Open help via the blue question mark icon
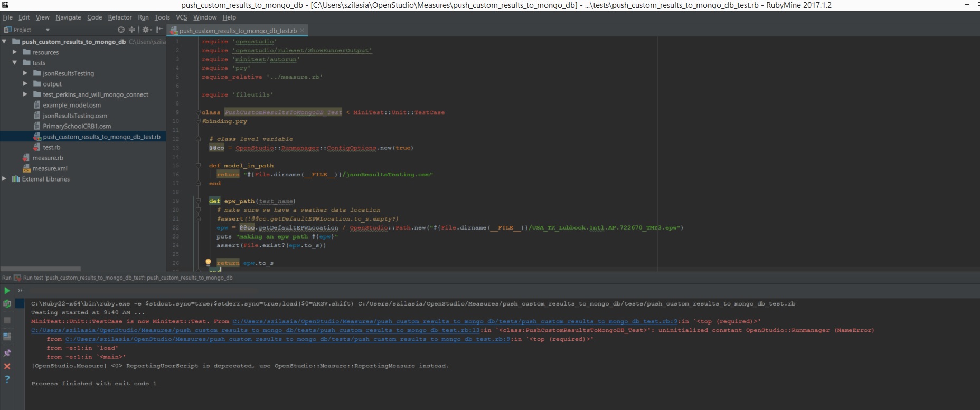This screenshot has width=980, height=410. coord(7,379)
